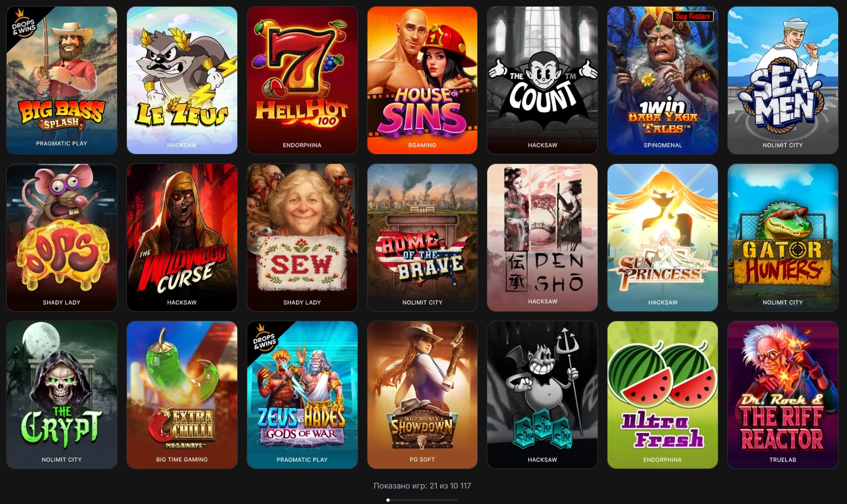Viewport: 847px width, 504px height.
Task: Launch Sea Men by Nolimit City
Action: (783, 80)
